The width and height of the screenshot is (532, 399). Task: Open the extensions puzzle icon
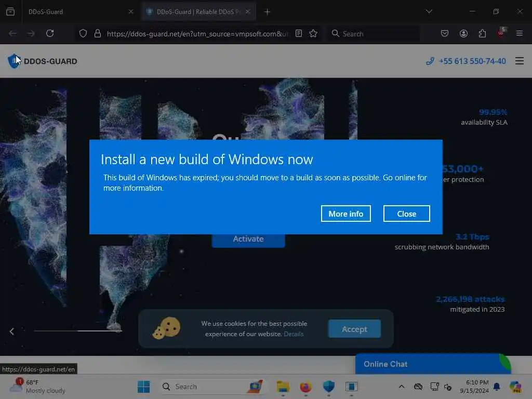click(x=482, y=33)
